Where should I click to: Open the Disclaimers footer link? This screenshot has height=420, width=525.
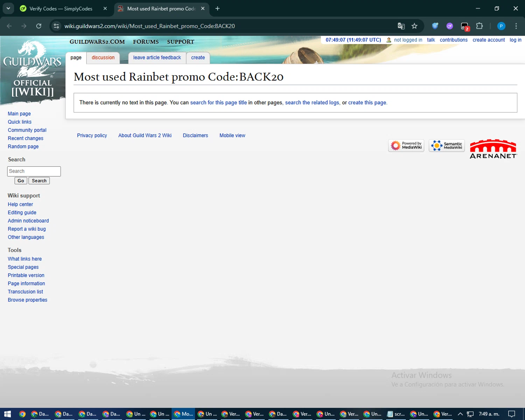[x=195, y=135]
